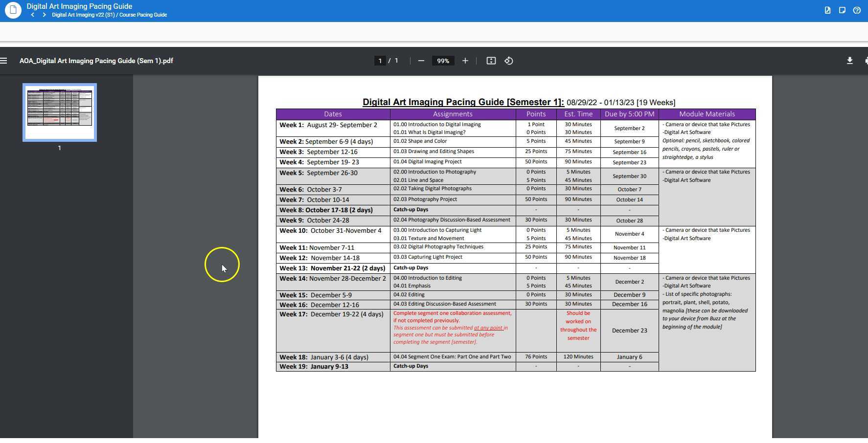
Task: Zoom out with the minus button
Action: point(421,61)
